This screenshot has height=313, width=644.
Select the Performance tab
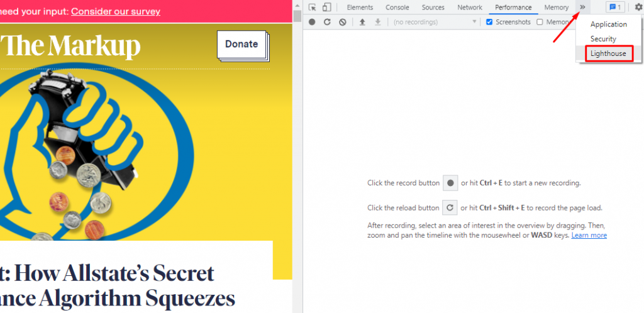pyautogui.click(x=513, y=8)
